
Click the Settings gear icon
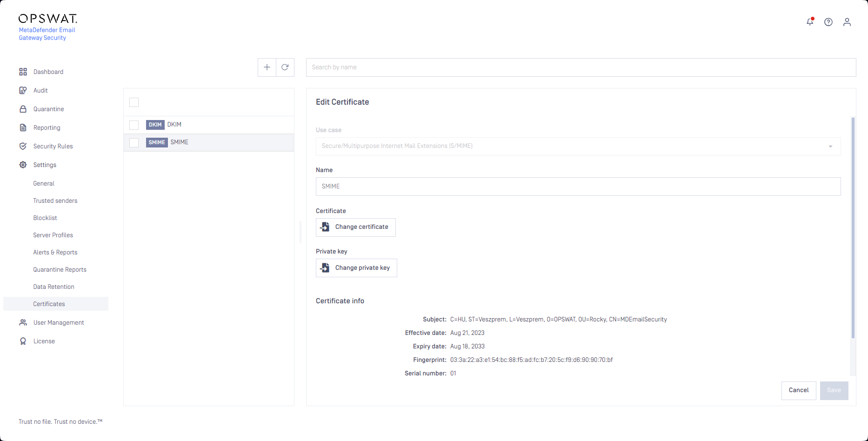pyautogui.click(x=23, y=165)
